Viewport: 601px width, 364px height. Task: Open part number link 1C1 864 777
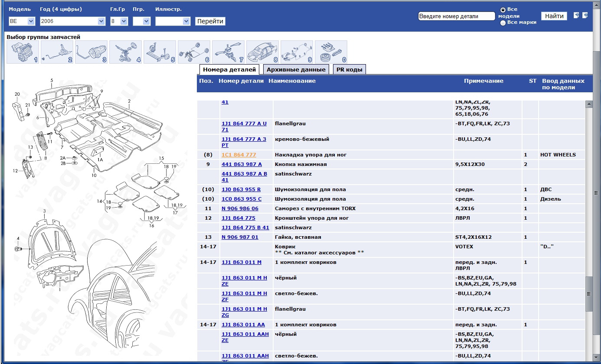pyautogui.click(x=238, y=155)
